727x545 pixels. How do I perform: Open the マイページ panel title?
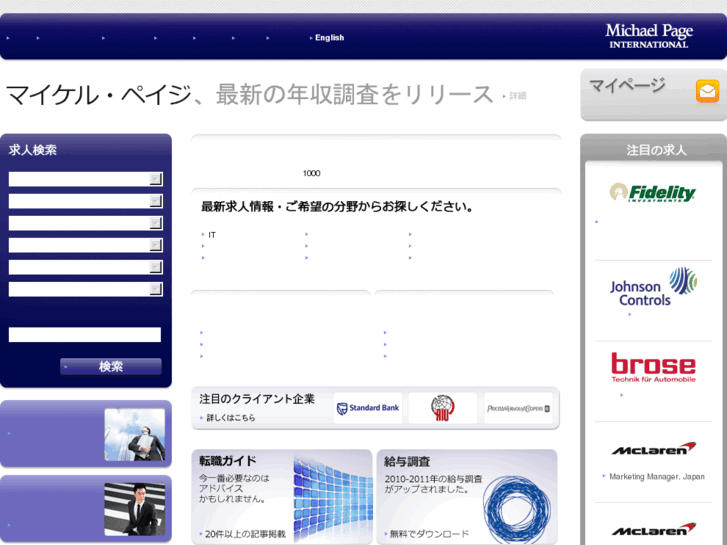[x=627, y=85]
